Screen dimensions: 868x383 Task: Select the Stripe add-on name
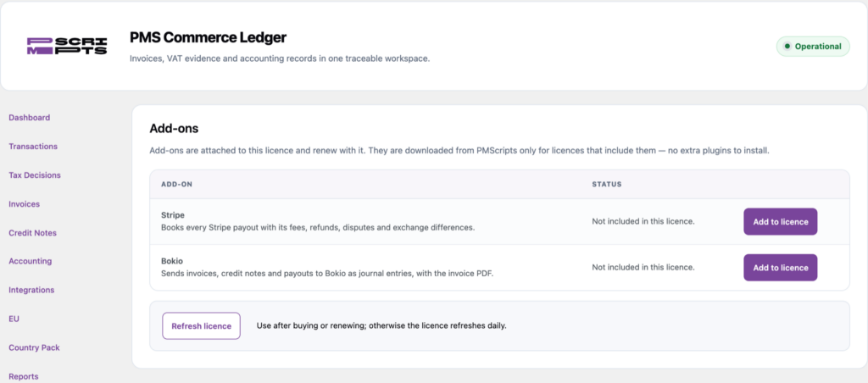tap(171, 214)
